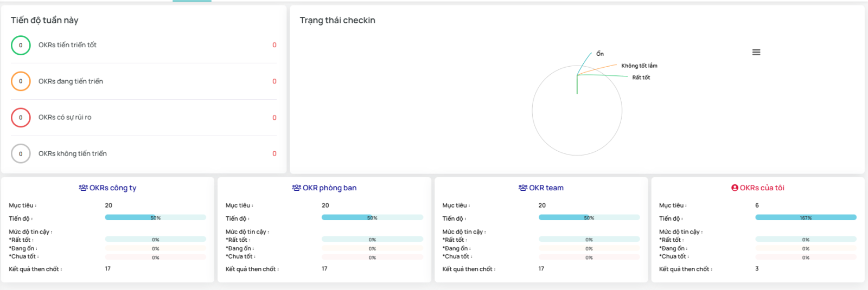Image resolution: width=868 pixels, height=290 pixels.
Task: Click the orange circle for OKRs đang tiến triển
Action: coord(21,81)
